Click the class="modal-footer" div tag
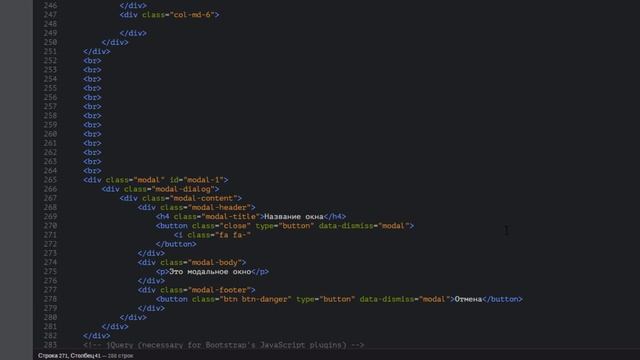 tap(197, 290)
